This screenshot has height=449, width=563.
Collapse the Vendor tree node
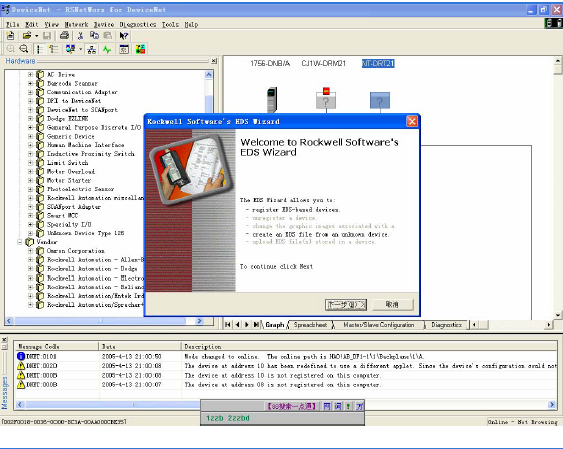(20, 242)
